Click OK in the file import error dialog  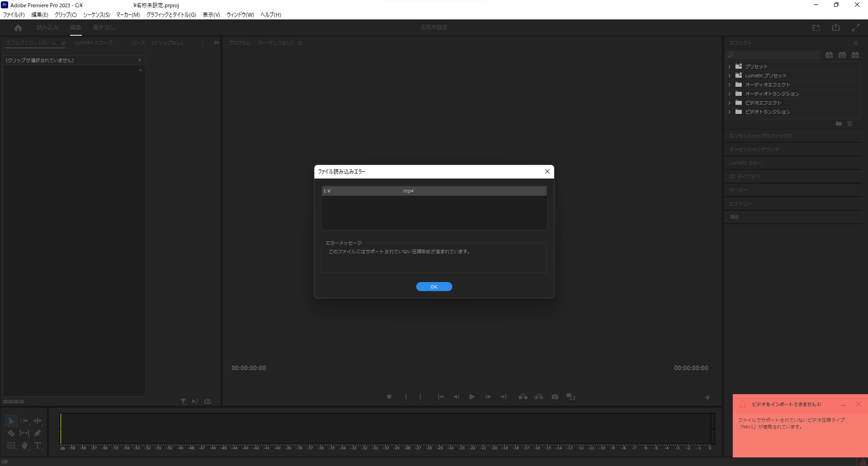[x=434, y=287]
